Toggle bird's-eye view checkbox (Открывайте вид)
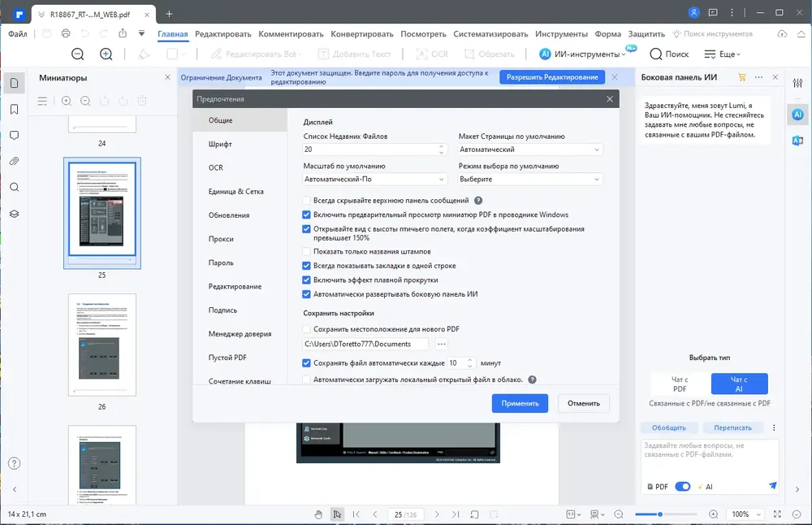This screenshot has height=525, width=812. pyautogui.click(x=306, y=229)
